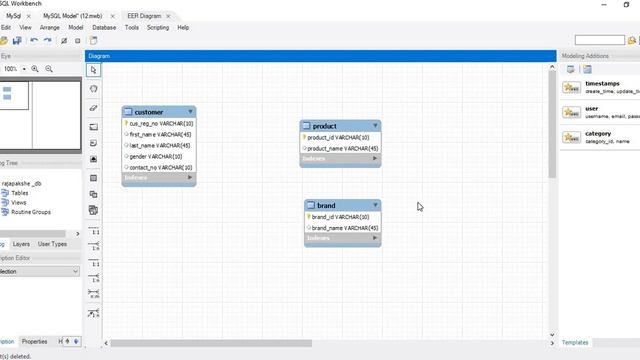This screenshot has height=360, width=640.
Task: Select Routine Groups in the catalog tree
Action: [31, 212]
